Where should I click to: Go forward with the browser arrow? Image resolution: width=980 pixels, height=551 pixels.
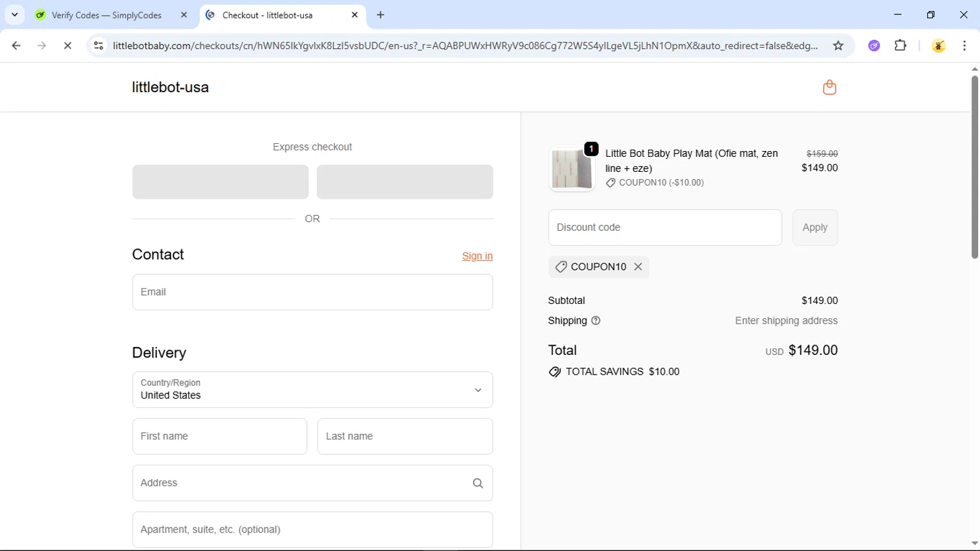pyautogui.click(x=42, y=46)
